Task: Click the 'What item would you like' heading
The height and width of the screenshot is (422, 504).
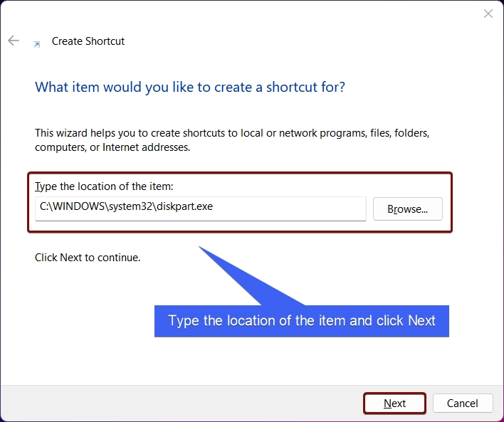Action: [190, 87]
